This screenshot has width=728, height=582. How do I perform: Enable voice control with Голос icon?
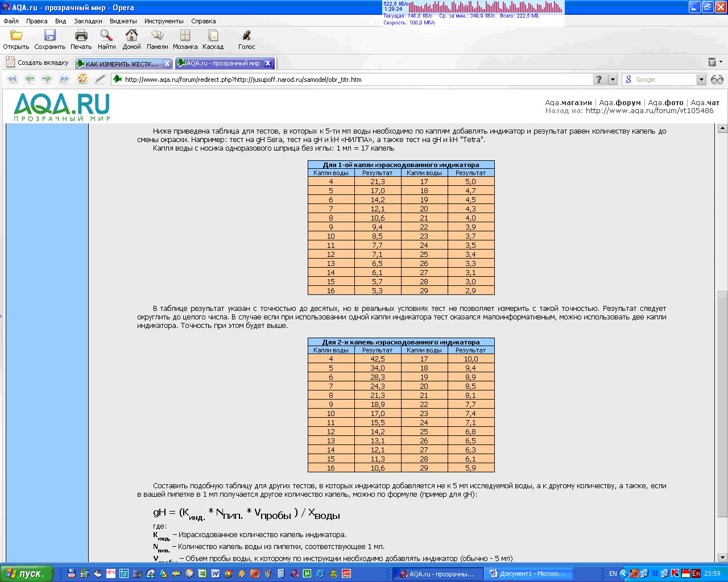pyautogui.click(x=246, y=36)
